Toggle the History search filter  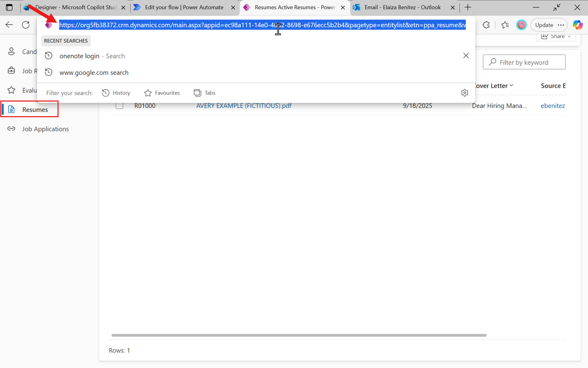pos(116,93)
